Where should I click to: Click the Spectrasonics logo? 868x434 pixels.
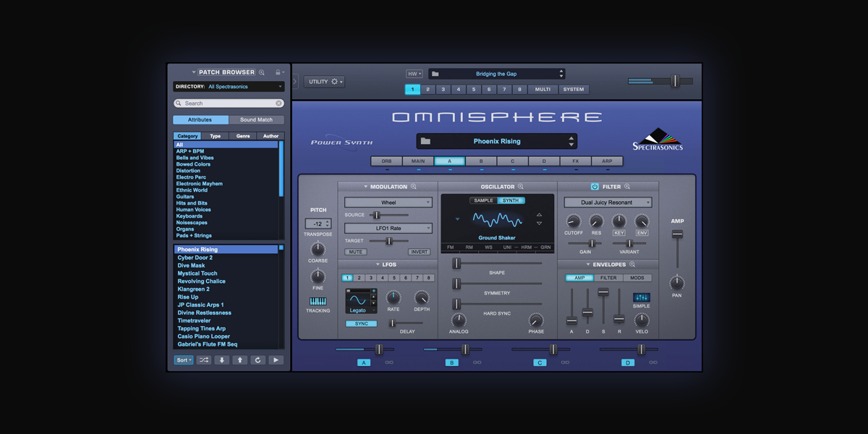click(x=658, y=140)
